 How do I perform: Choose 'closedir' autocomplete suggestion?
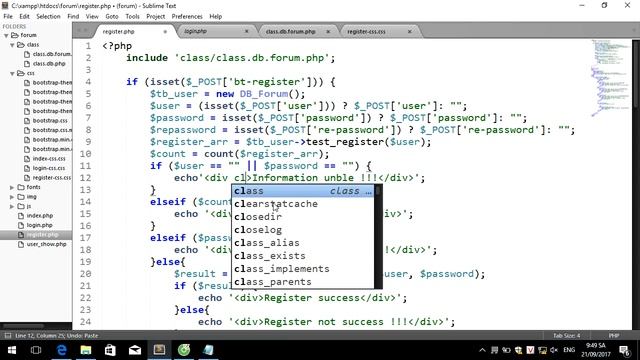pyautogui.click(x=303, y=217)
